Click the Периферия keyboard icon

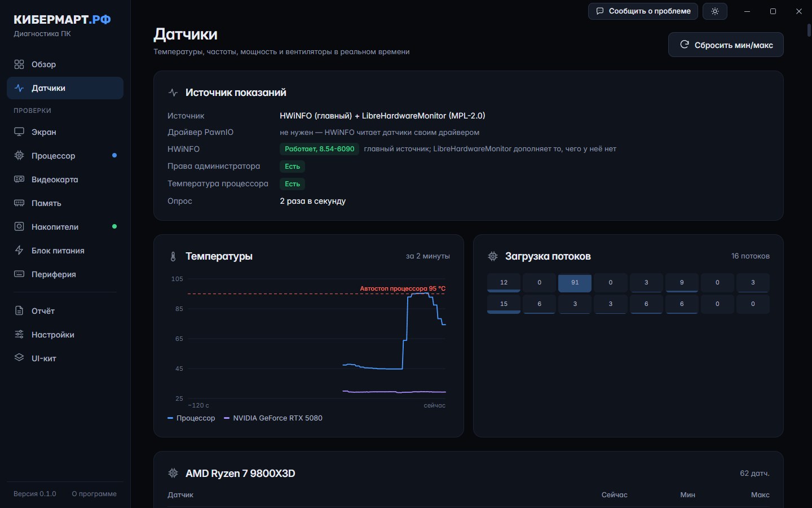19,274
